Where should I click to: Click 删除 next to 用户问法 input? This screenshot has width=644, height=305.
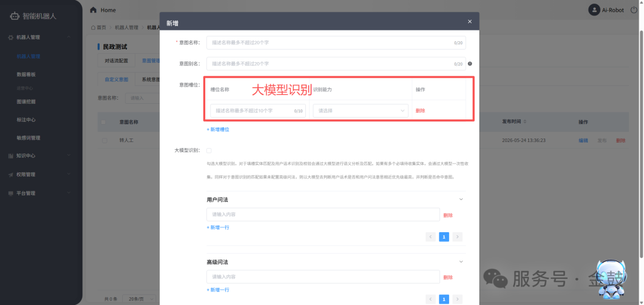[448, 215]
